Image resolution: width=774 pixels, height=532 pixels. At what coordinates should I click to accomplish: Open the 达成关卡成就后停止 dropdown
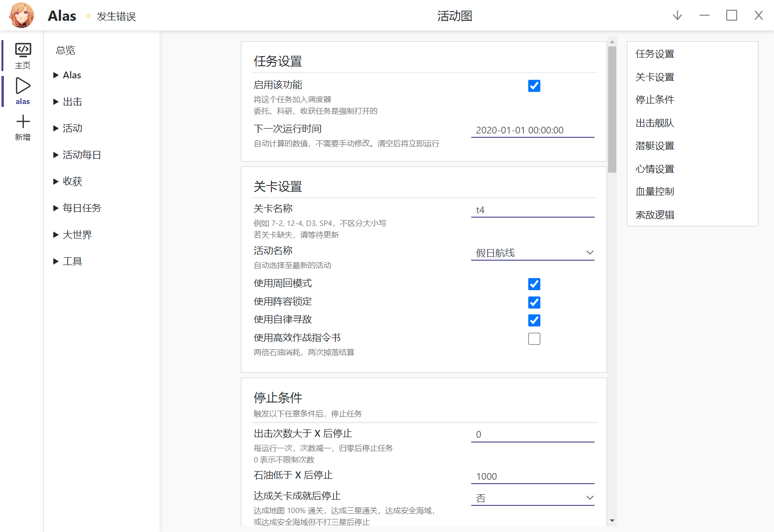532,497
